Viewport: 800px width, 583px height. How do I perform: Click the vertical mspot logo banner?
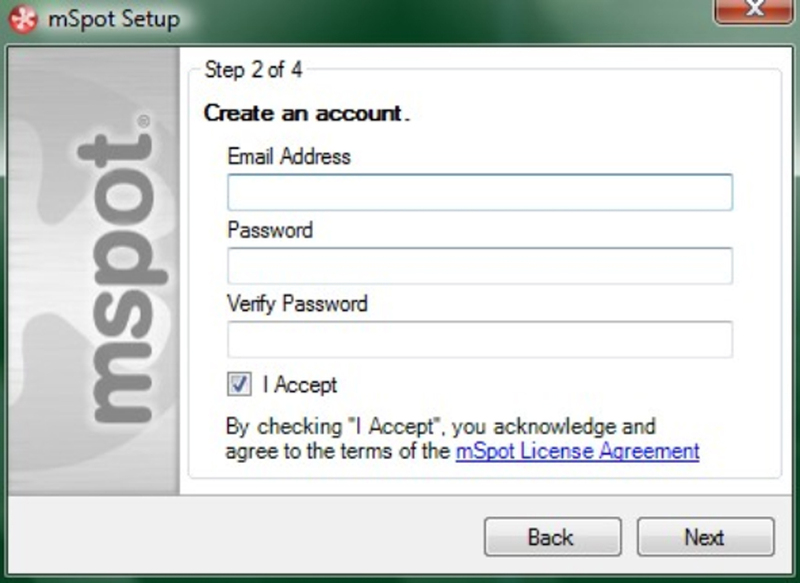tap(94, 270)
